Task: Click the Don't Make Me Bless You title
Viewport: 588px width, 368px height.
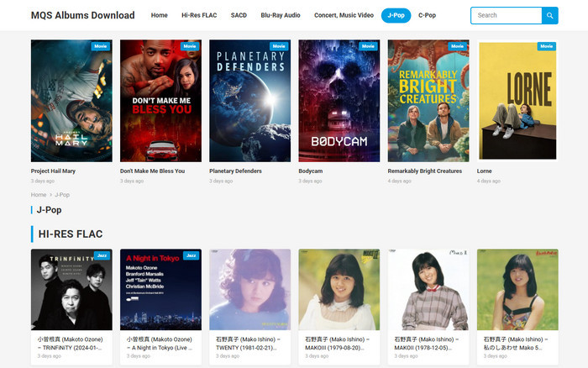Action: pyautogui.click(x=152, y=171)
